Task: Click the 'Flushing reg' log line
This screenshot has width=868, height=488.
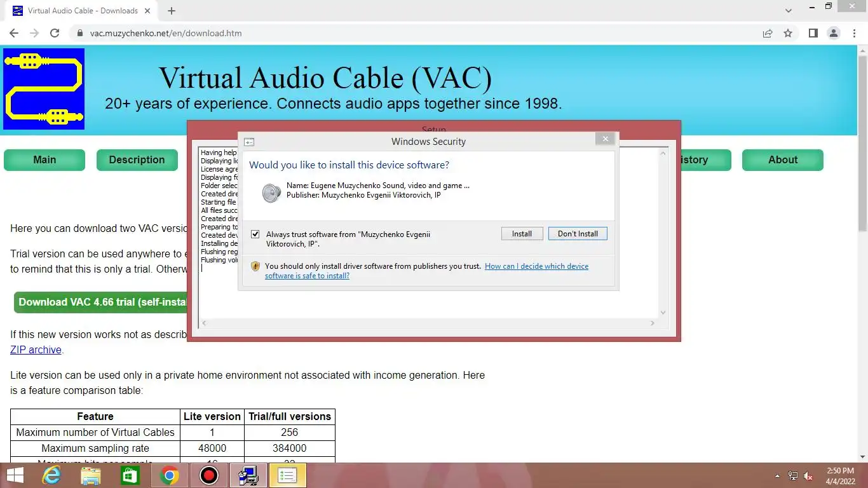Action: click(x=219, y=252)
